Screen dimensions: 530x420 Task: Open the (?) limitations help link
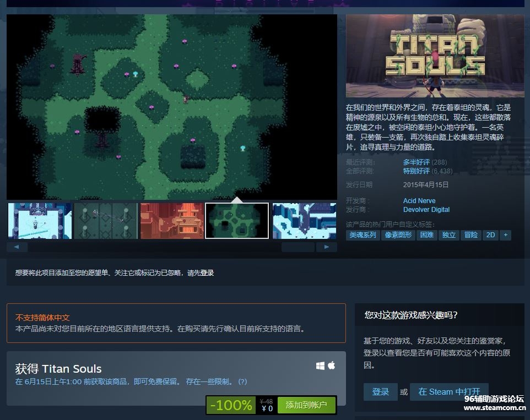pyautogui.click(x=242, y=381)
